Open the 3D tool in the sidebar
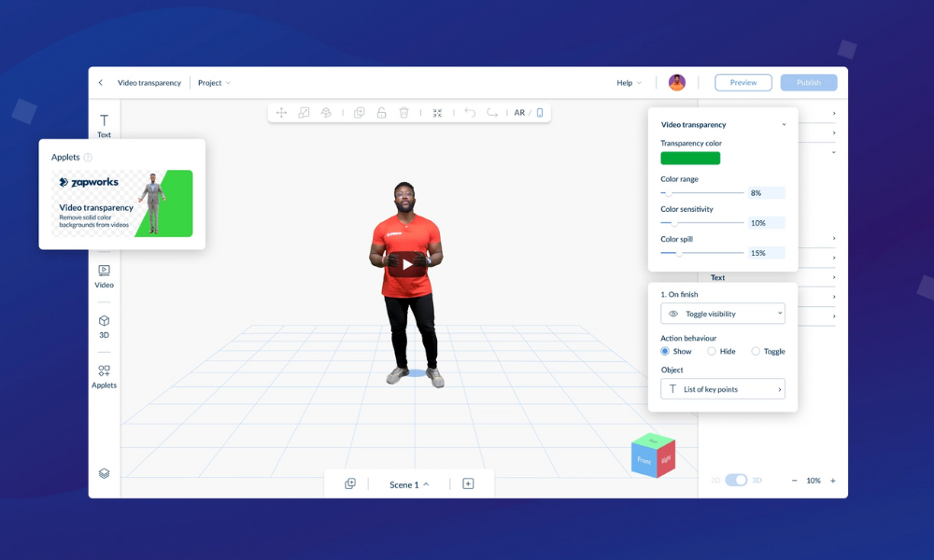The width and height of the screenshot is (934, 560). point(105,327)
